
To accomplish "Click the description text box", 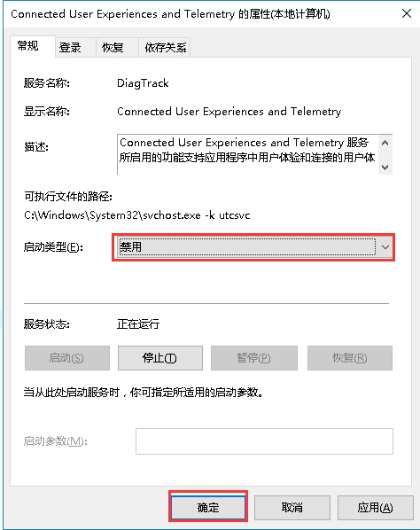I will 248,154.
